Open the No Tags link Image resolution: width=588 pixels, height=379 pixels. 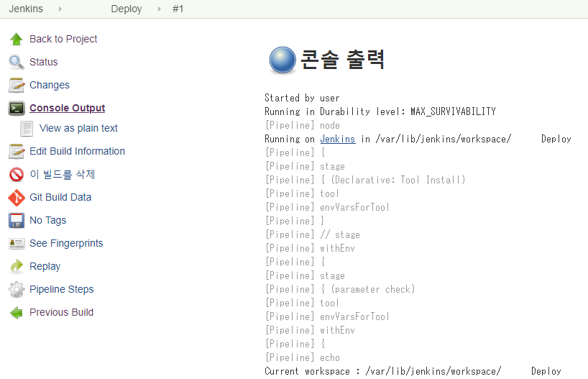[48, 220]
